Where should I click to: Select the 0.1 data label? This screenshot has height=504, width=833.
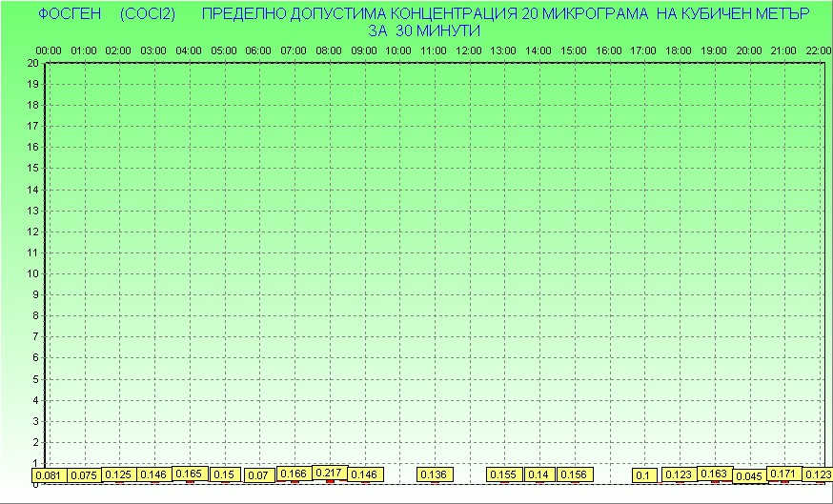644,475
